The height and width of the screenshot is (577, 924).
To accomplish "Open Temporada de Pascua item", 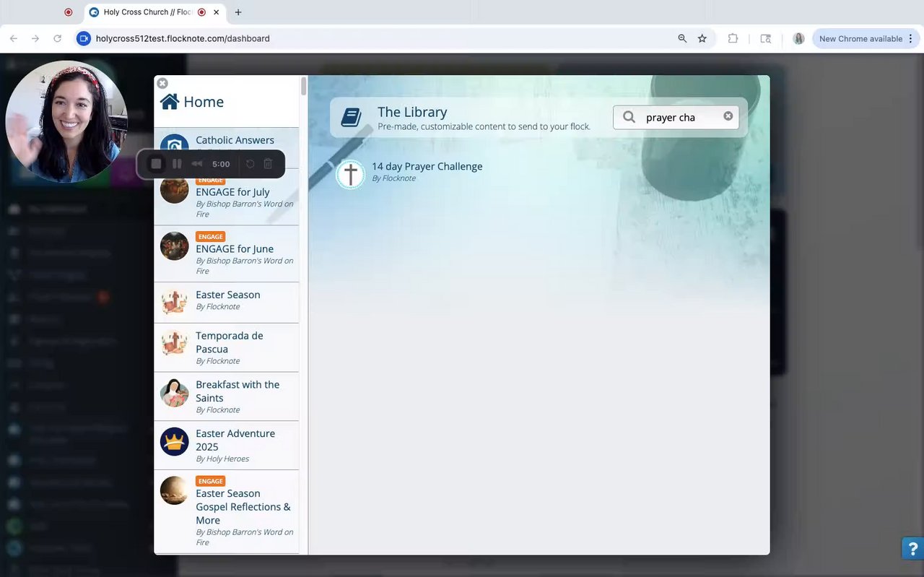I will tap(227, 348).
